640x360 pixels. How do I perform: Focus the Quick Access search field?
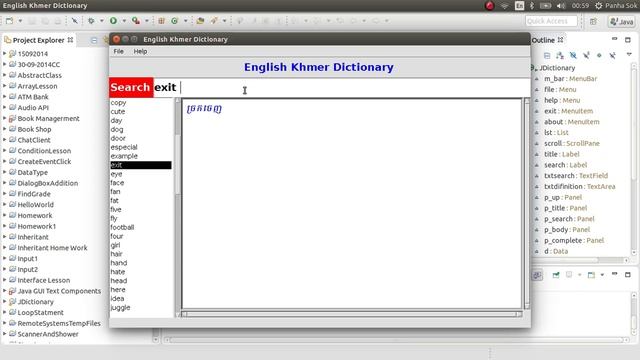pos(551,21)
